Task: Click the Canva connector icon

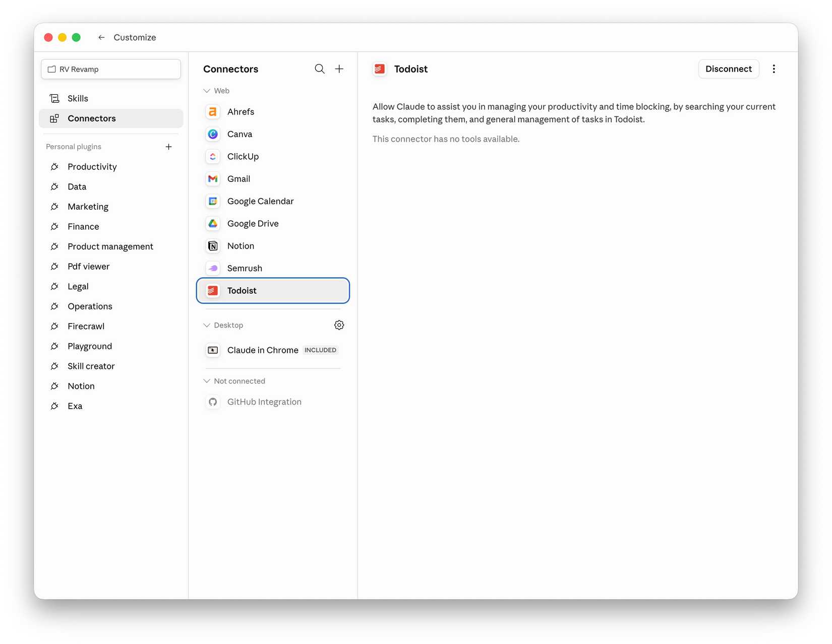Action: pos(213,134)
